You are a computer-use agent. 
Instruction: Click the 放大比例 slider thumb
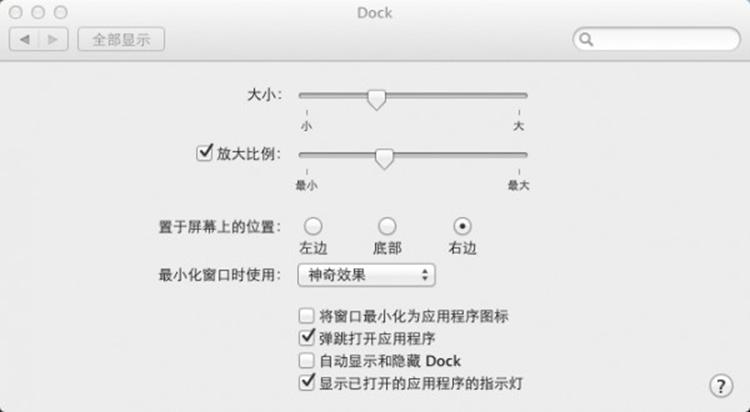(x=384, y=159)
